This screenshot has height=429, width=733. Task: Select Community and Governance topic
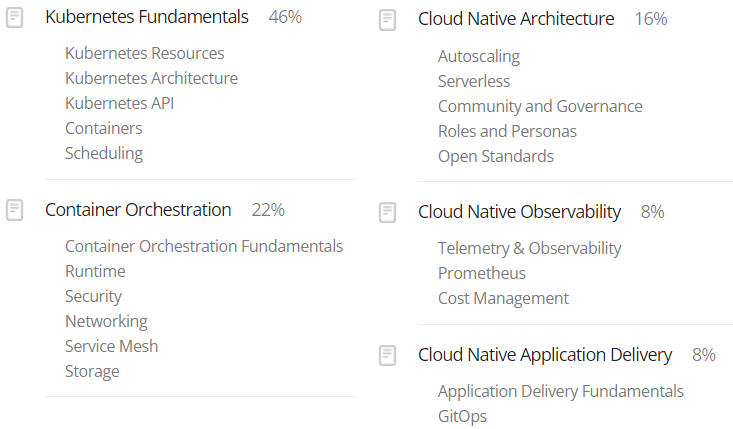540,107
